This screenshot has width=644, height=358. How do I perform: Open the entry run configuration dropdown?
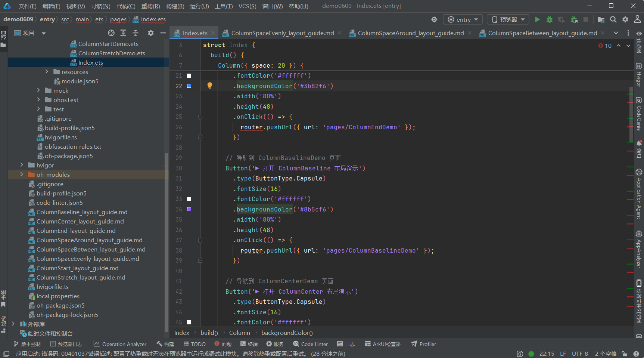click(463, 19)
